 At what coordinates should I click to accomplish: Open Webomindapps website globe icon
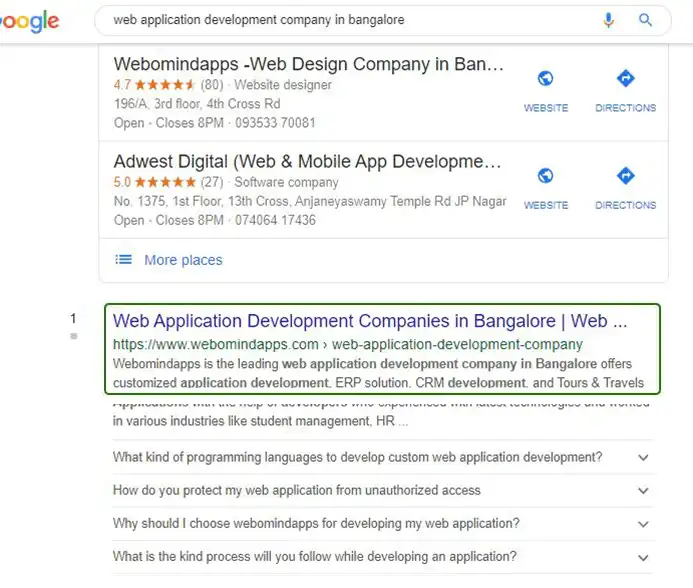click(x=545, y=79)
